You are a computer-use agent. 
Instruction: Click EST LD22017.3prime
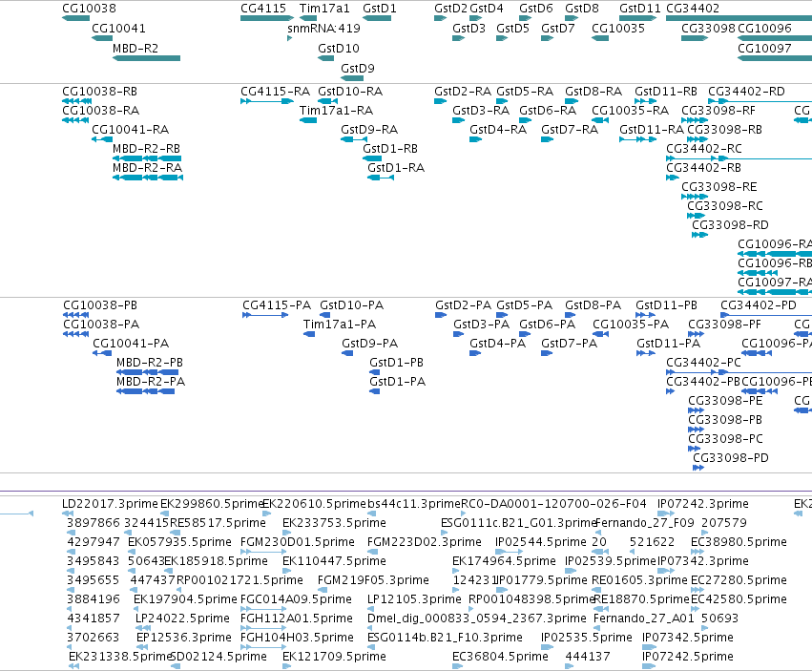[x=110, y=504]
